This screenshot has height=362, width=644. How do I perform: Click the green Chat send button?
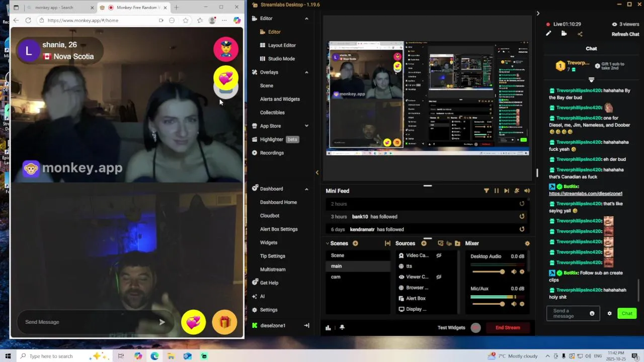click(627, 313)
